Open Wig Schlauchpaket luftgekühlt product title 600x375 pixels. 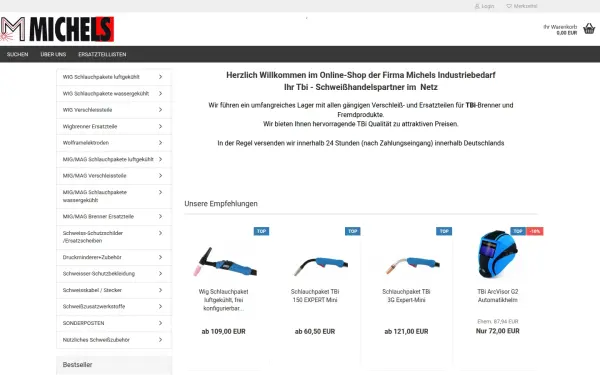pyautogui.click(x=223, y=300)
